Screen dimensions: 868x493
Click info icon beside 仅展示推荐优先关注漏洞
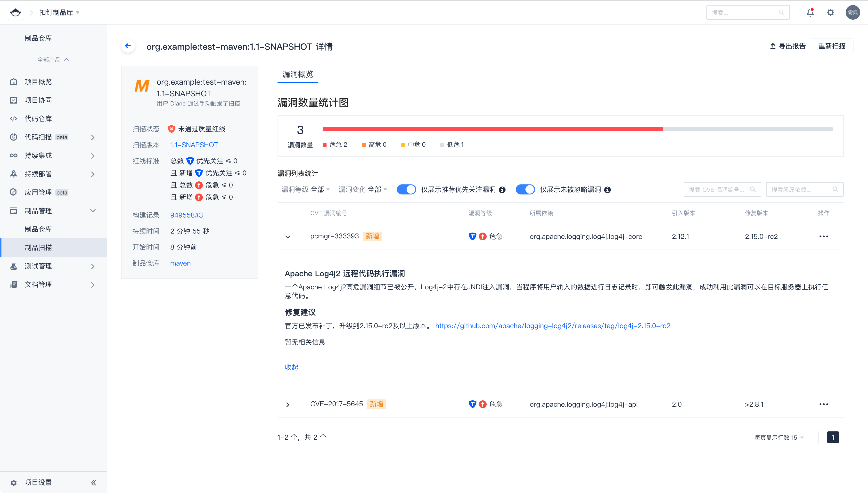tap(502, 190)
